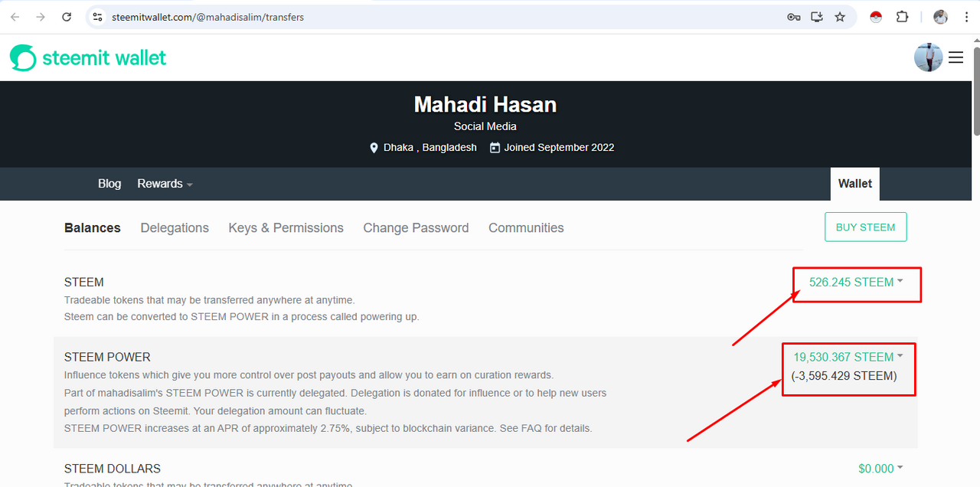Click the Joined September 2022 text

pos(559,147)
